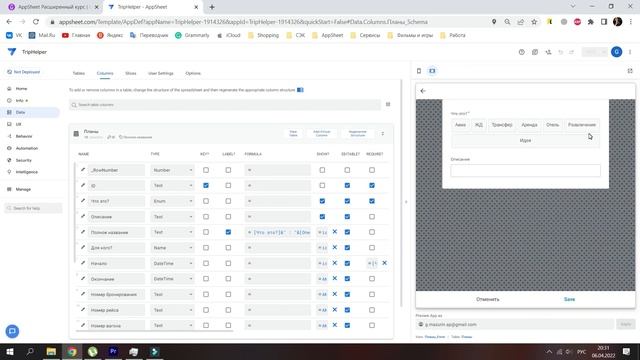Click the redo icon in the AppSheet header
640x360 pixels.
(571, 52)
